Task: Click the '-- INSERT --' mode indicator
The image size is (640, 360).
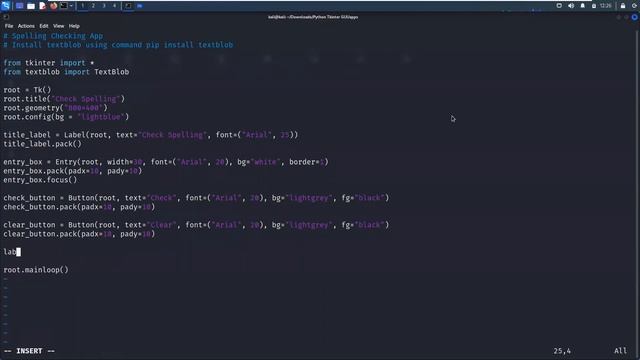Action: click(x=29, y=351)
